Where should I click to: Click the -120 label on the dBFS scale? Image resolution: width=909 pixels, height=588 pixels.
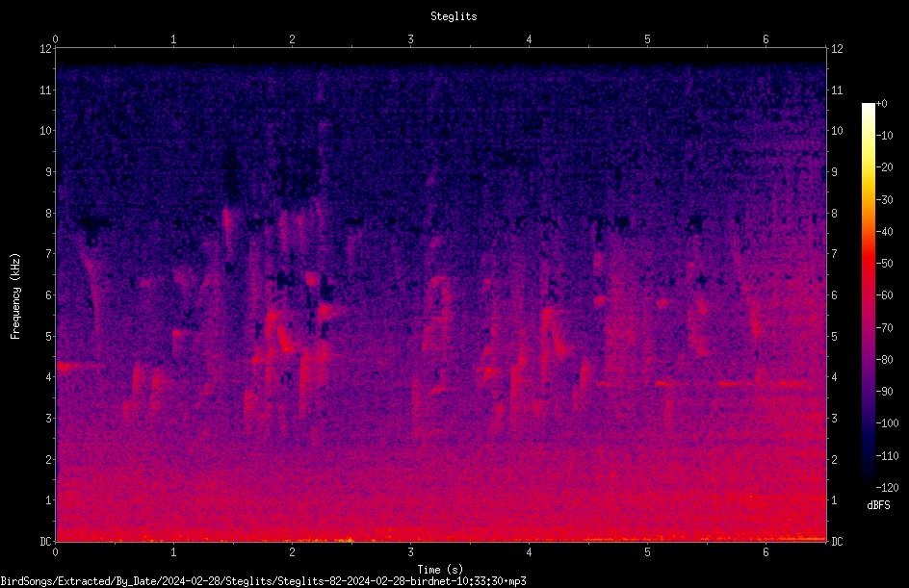888,487
